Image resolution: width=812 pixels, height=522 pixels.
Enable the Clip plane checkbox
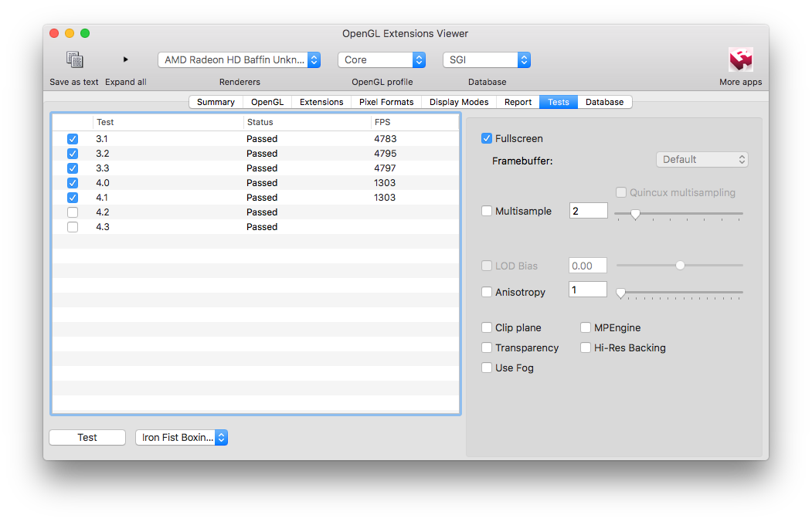point(486,327)
